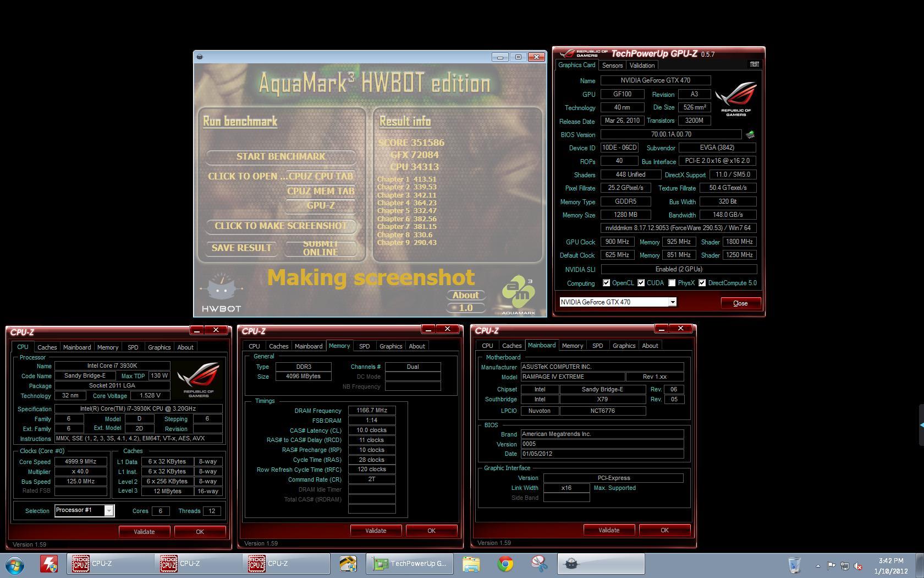Click the GPU-Z screenshot camera icon
This screenshot has width=924, height=578.
(x=754, y=64)
